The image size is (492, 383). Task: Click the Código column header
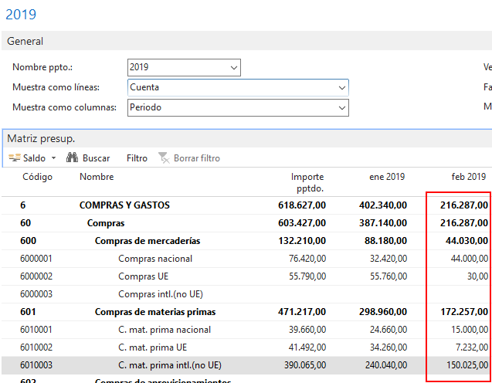[37, 177]
